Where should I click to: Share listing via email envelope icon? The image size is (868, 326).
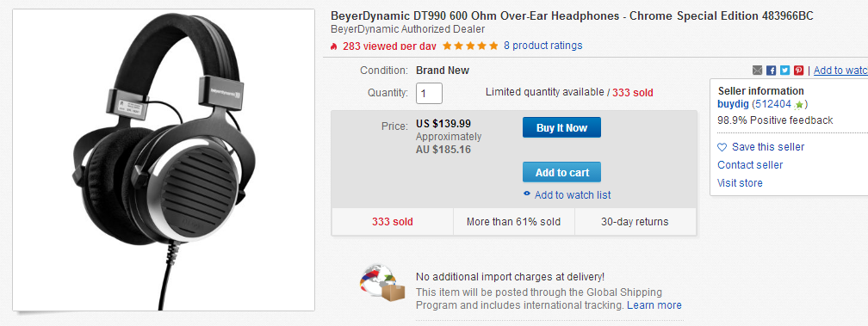(x=757, y=71)
